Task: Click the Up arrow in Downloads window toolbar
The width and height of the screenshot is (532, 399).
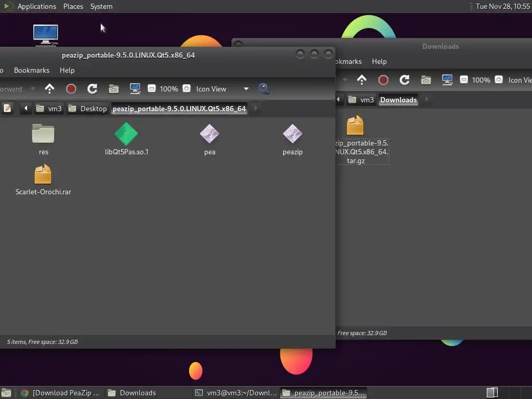Action: coord(362,80)
